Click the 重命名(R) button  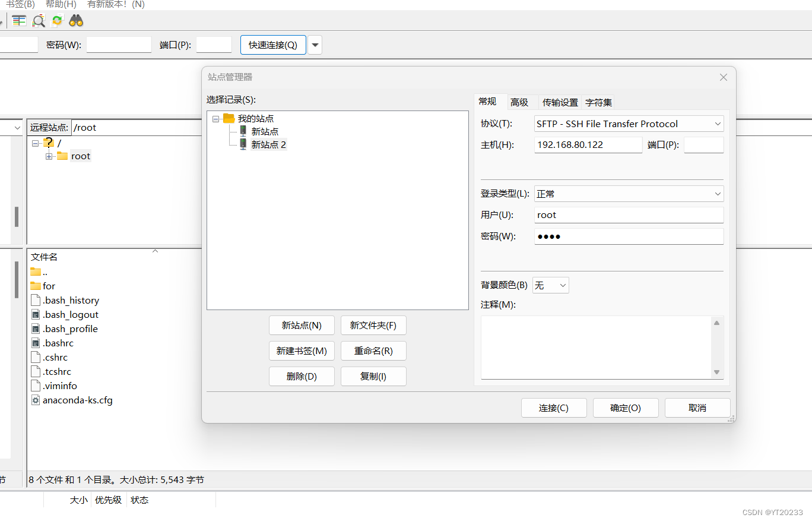click(373, 351)
